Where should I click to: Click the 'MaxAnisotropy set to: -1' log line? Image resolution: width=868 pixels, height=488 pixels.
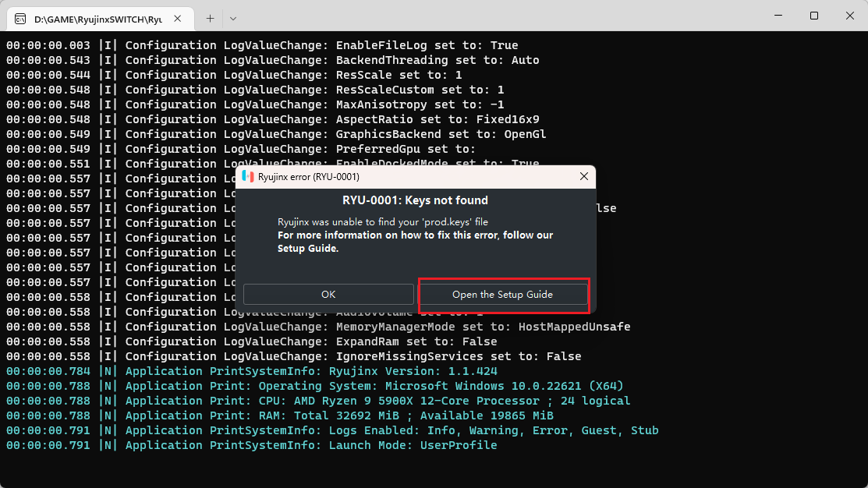(255, 104)
